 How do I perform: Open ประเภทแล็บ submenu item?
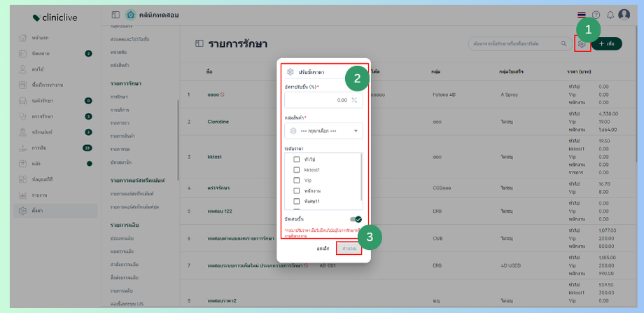pos(122,238)
